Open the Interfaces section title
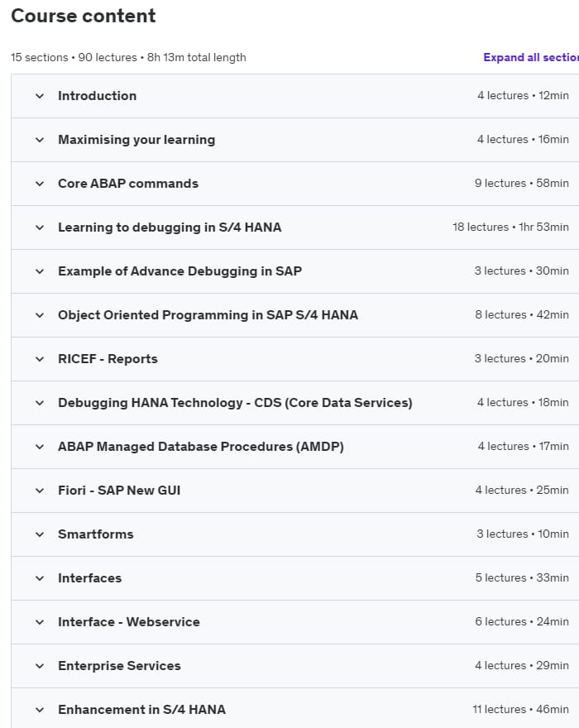This screenshot has width=579, height=728. [x=89, y=578]
